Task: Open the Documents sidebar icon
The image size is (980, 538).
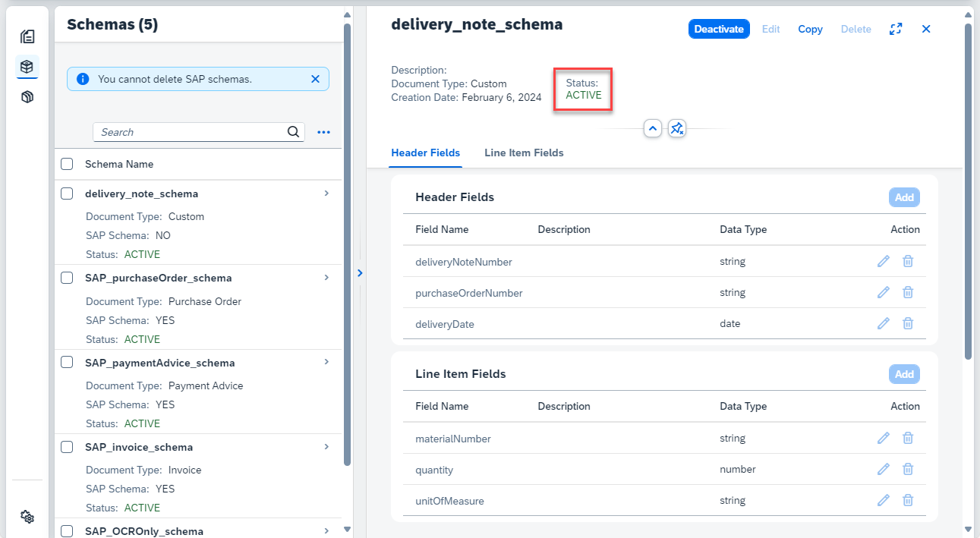Action: [x=27, y=36]
